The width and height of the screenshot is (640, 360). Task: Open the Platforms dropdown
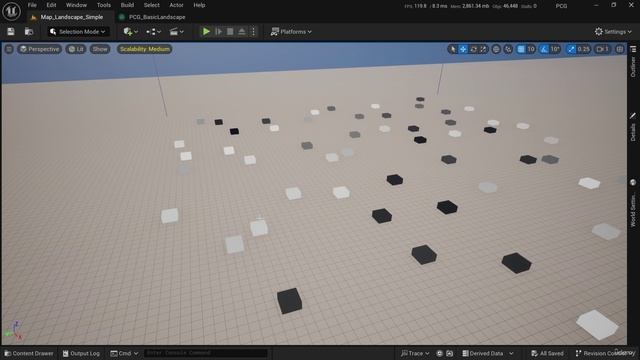(x=291, y=31)
